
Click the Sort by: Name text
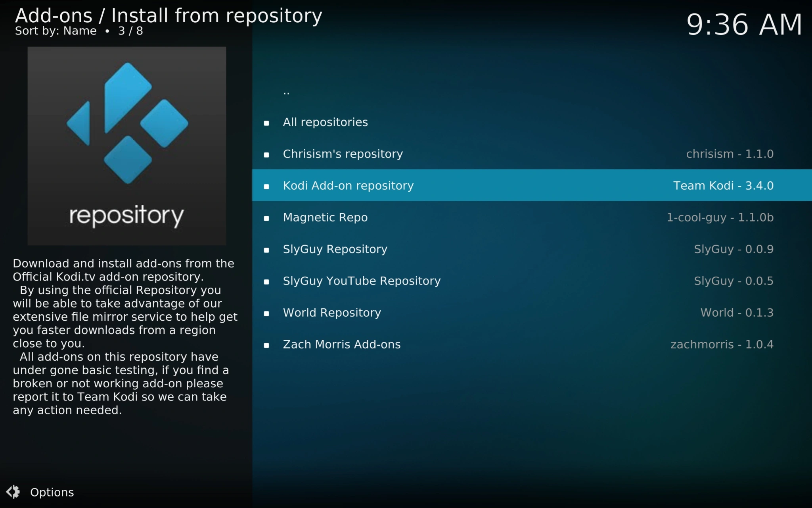pos(56,31)
